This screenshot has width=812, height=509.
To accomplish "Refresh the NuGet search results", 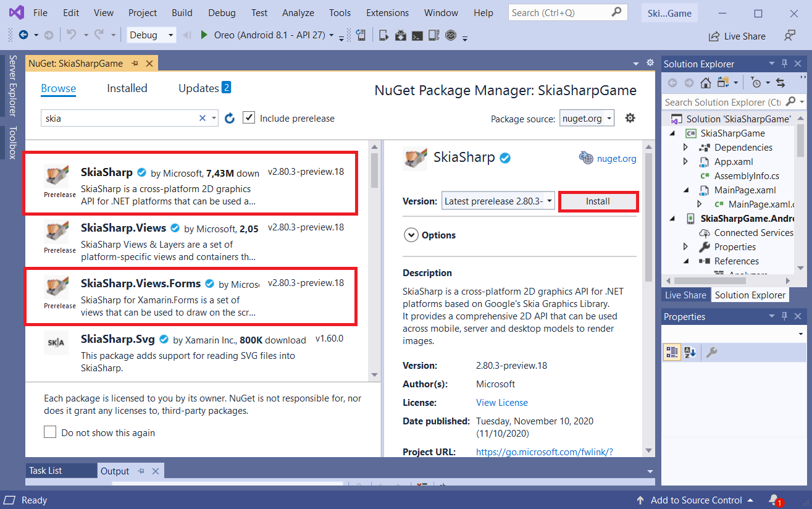I will (229, 117).
